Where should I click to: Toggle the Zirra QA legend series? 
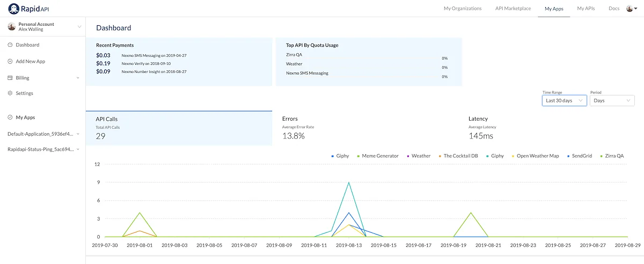pos(611,156)
